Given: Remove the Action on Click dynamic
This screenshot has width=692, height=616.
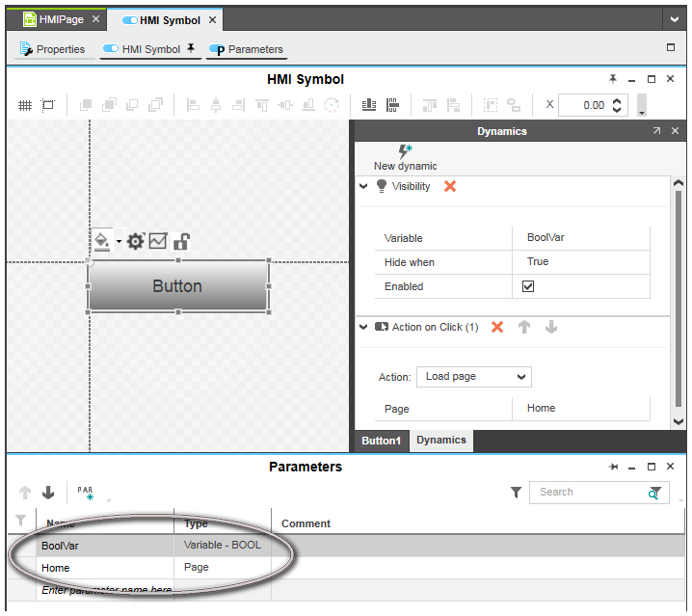Looking at the screenshot, I should pyautogui.click(x=497, y=327).
